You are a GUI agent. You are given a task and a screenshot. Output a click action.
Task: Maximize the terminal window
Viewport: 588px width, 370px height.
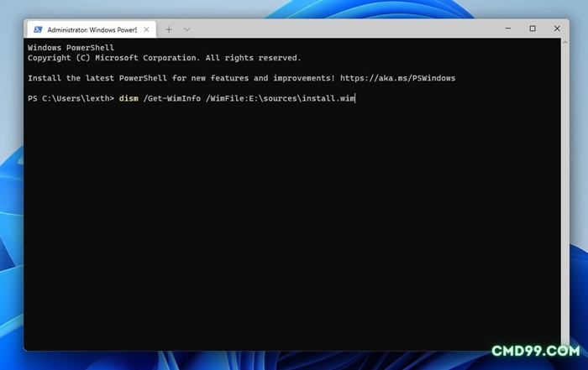pyautogui.click(x=533, y=29)
